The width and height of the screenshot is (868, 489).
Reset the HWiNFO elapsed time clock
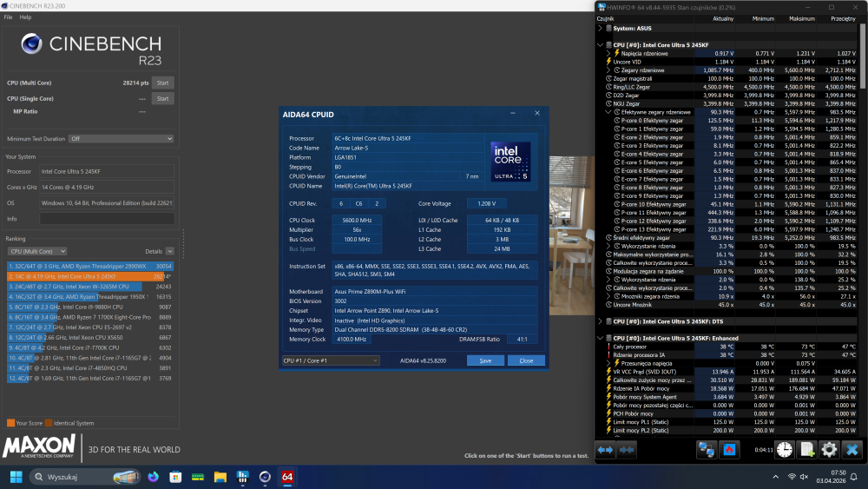point(784,450)
